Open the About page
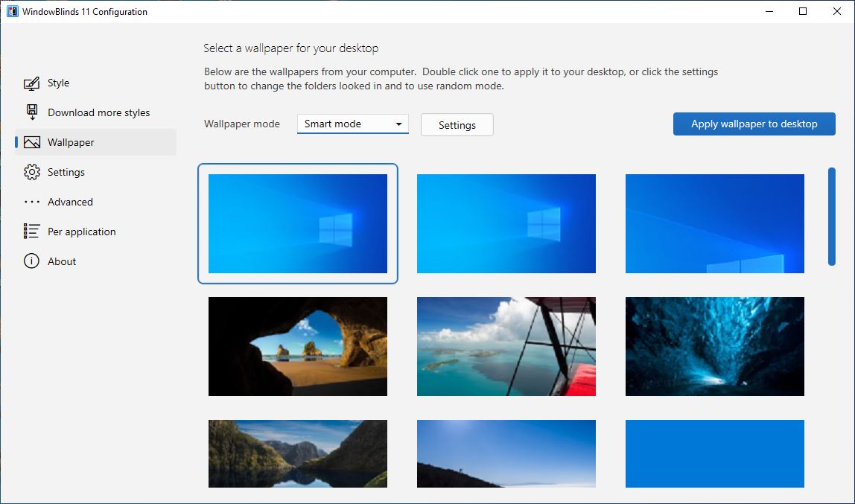 (95, 261)
